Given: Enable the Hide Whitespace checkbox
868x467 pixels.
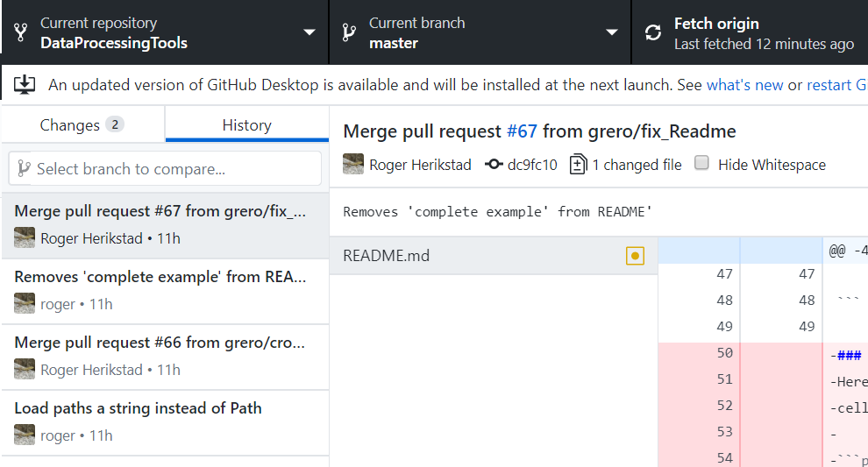Looking at the screenshot, I should pyautogui.click(x=701, y=163).
